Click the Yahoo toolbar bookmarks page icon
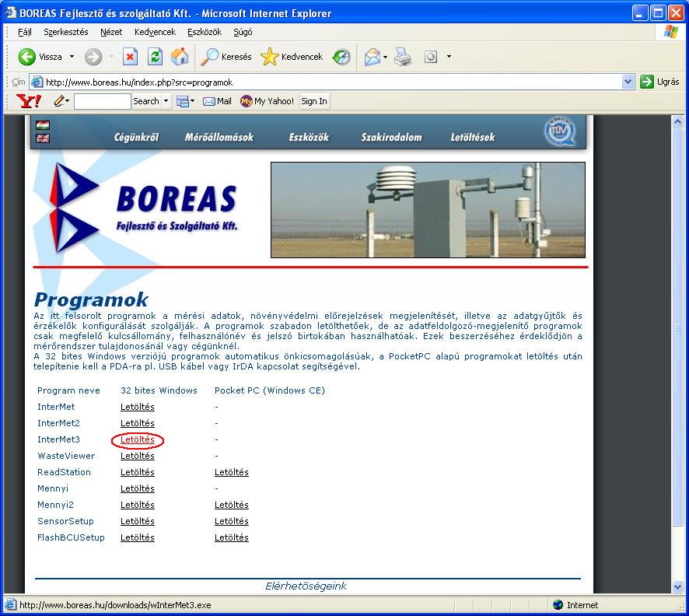 pyautogui.click(x=182, y=101)
